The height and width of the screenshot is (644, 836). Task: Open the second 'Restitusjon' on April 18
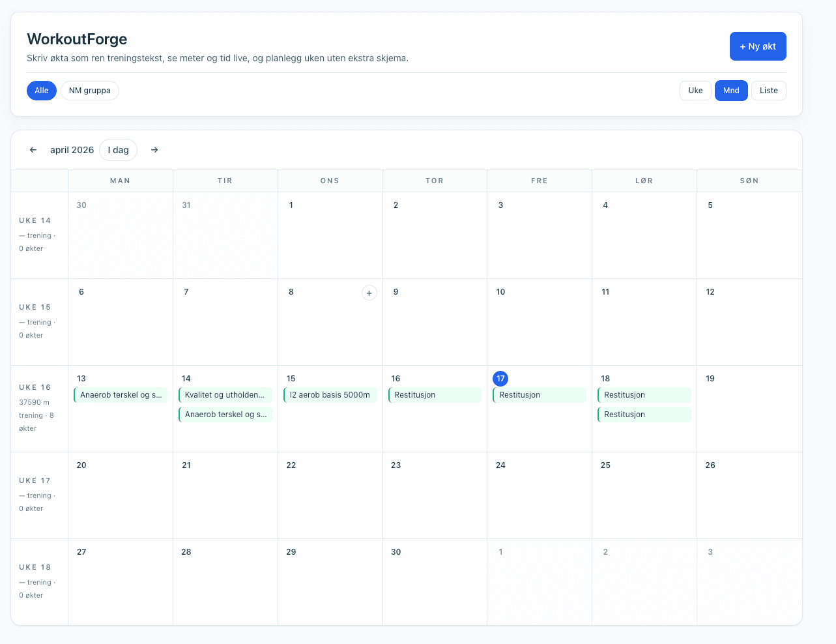pos(644,414)
